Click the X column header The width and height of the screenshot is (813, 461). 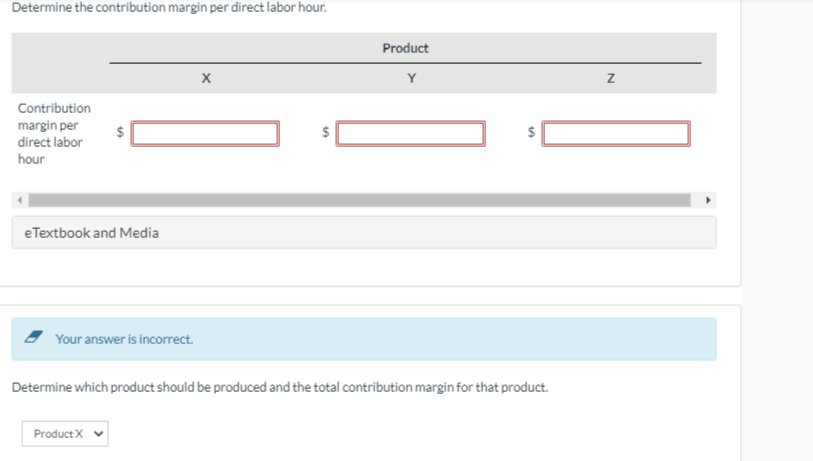coord(206,78)
